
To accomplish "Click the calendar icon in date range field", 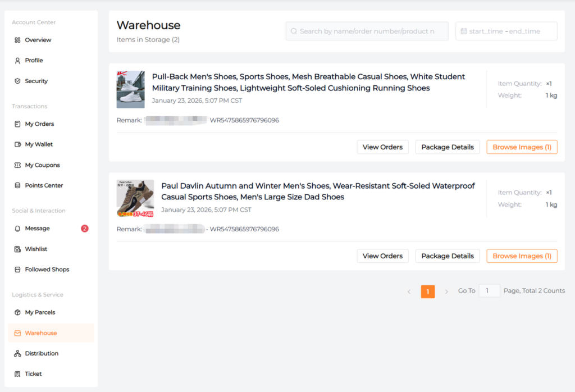I will click(463, 31).
